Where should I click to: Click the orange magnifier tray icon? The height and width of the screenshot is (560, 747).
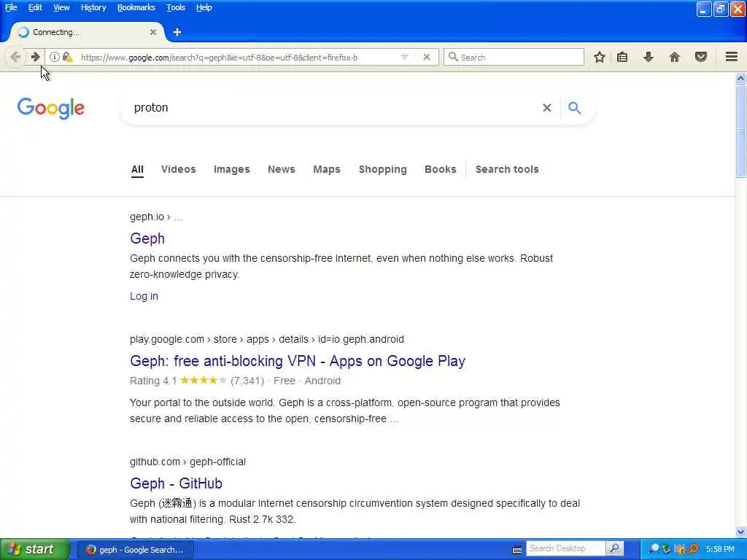coord(694,549)
